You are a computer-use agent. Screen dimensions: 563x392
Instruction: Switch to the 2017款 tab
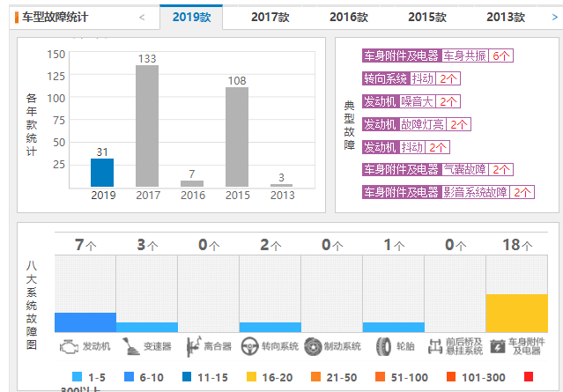pyautogui.click(x=270, y=17)
